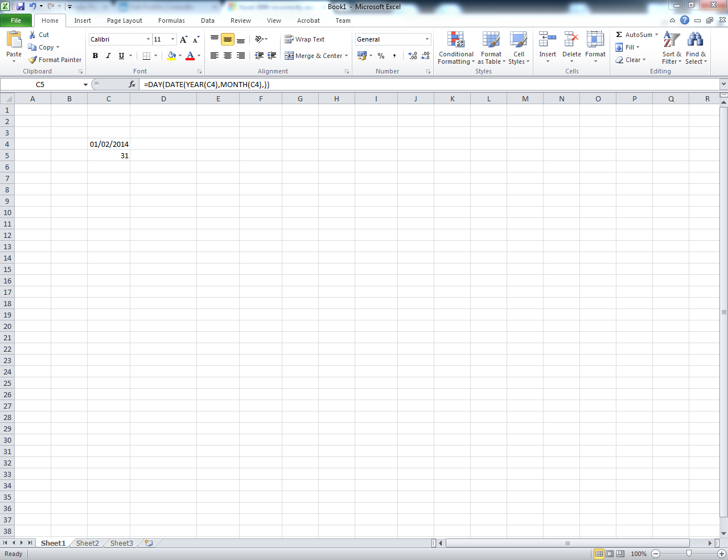Viewport: 728px width, 560px height.
Task: Switch to Page Layout view in status bar
Action: tap(609, 554)
